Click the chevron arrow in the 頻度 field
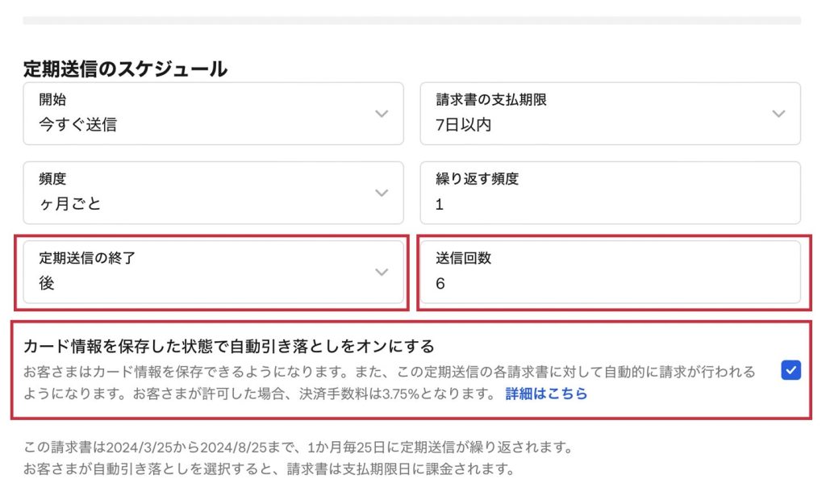This screenshot has width=826, height=504. pyautogui.click(x=382, y=193)
